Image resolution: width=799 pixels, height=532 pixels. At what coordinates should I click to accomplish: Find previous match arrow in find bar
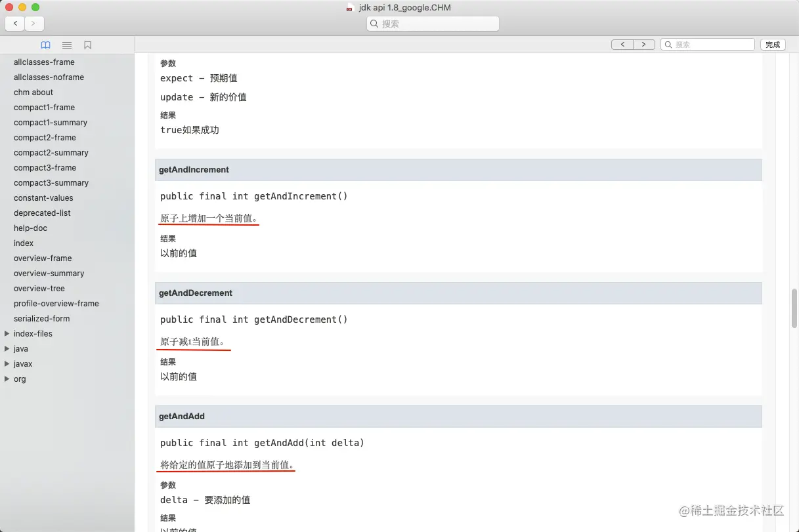tap(622, 45)
